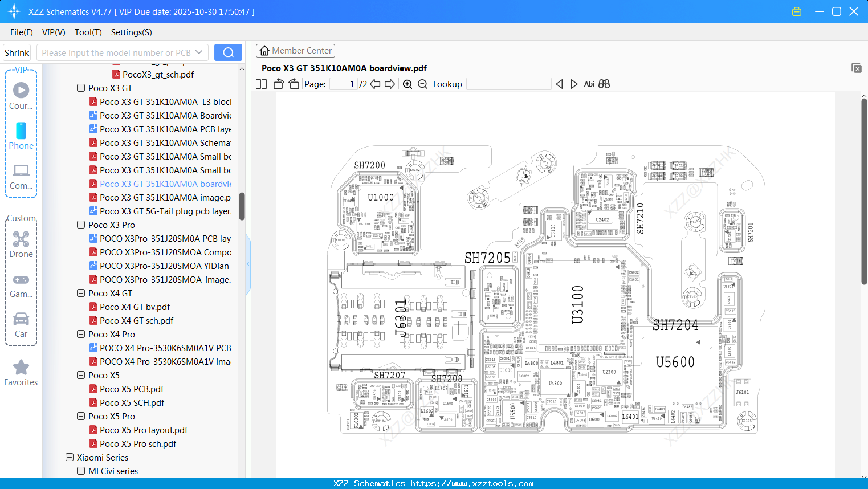868x489 pixels.
Task: Click U3100 chip on boardview
Action: pyautogui.click(x=578, y=305)
